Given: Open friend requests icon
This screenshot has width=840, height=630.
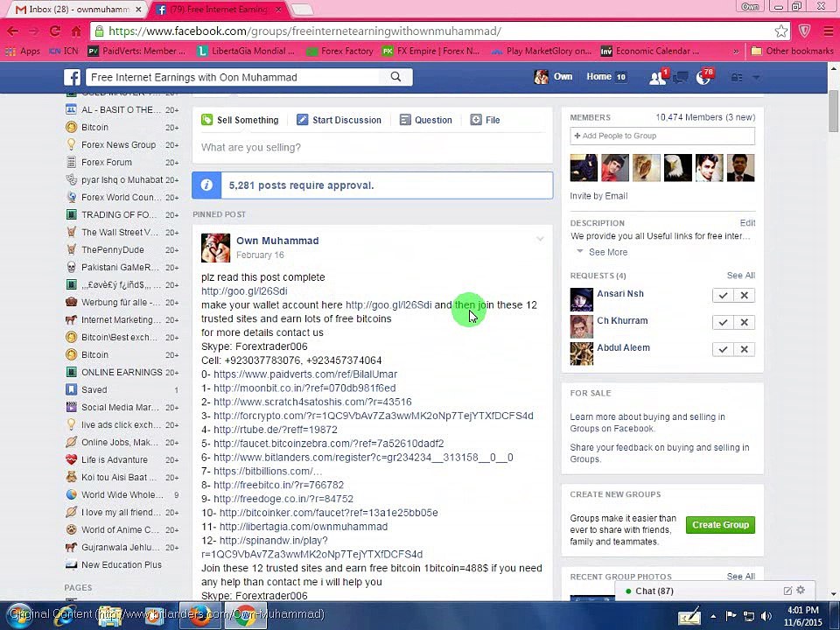Looking at the screenshot, I should click(657, 78).
